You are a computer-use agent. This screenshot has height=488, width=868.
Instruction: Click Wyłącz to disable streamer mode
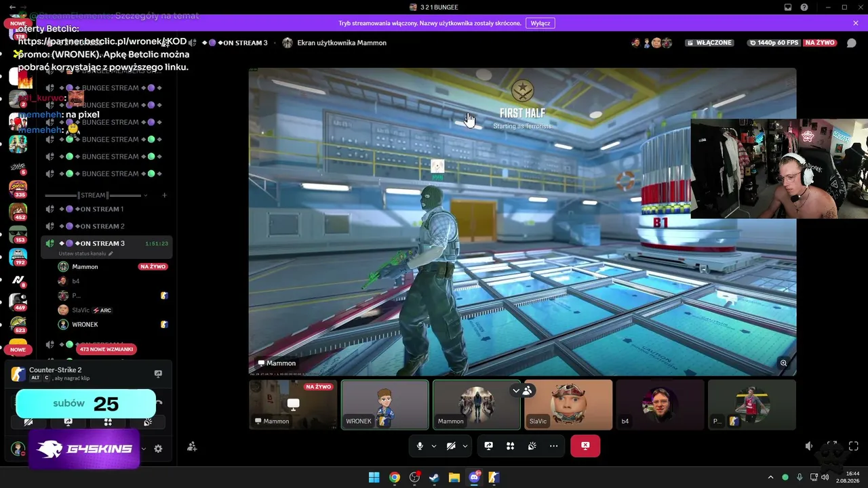pyautogui.click(x=540, y=23)
